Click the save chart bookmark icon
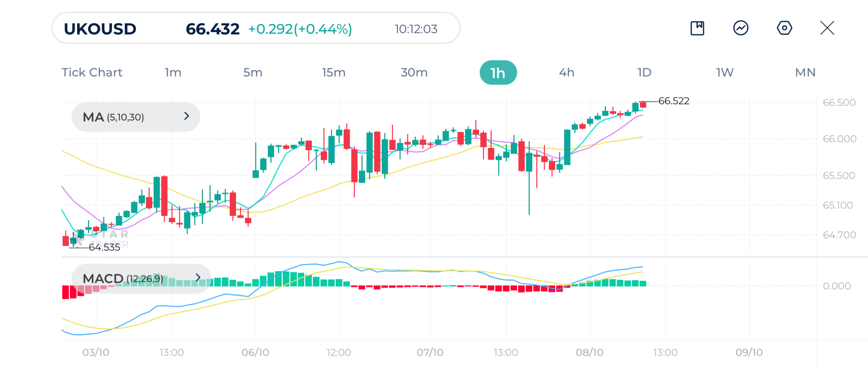The image size is (868, 382). pyautogui.click(x=697, y=28)
